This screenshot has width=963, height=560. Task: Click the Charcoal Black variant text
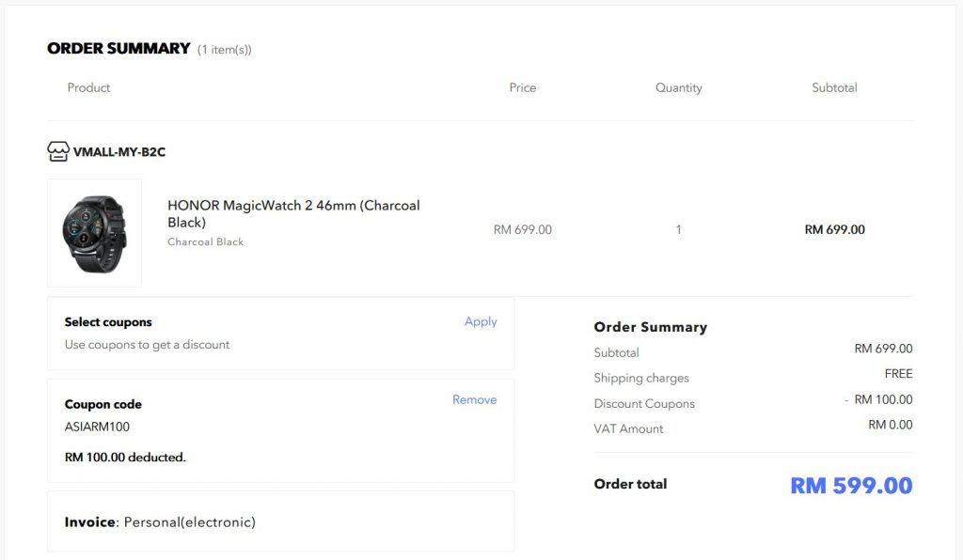[206, 241]
